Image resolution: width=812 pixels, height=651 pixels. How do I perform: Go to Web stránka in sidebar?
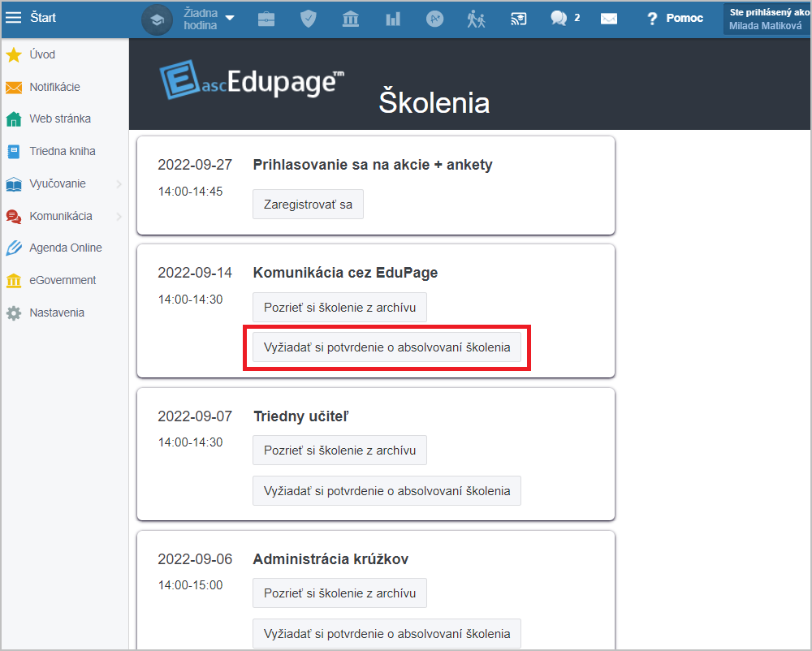click(x=60, y=119)
